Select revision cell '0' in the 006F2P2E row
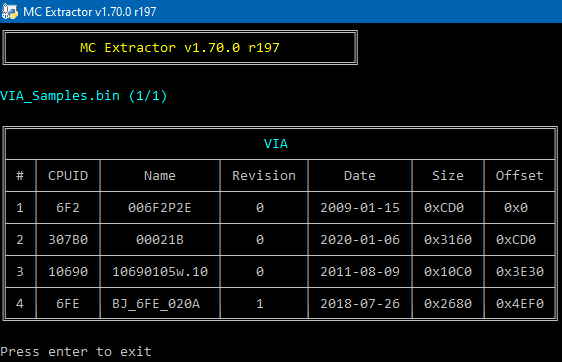562x362 pixels. 260,208
